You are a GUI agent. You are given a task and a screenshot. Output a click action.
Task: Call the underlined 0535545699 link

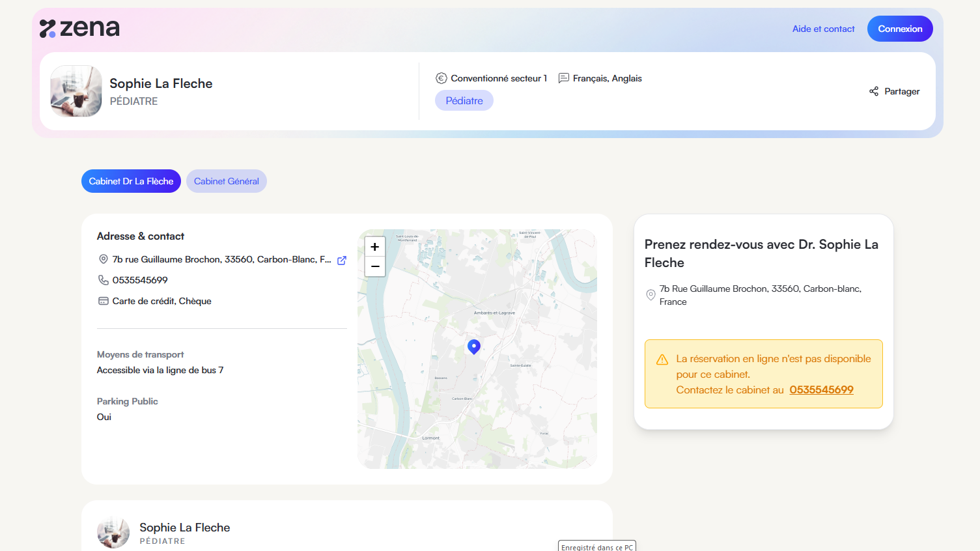(821, 389)
